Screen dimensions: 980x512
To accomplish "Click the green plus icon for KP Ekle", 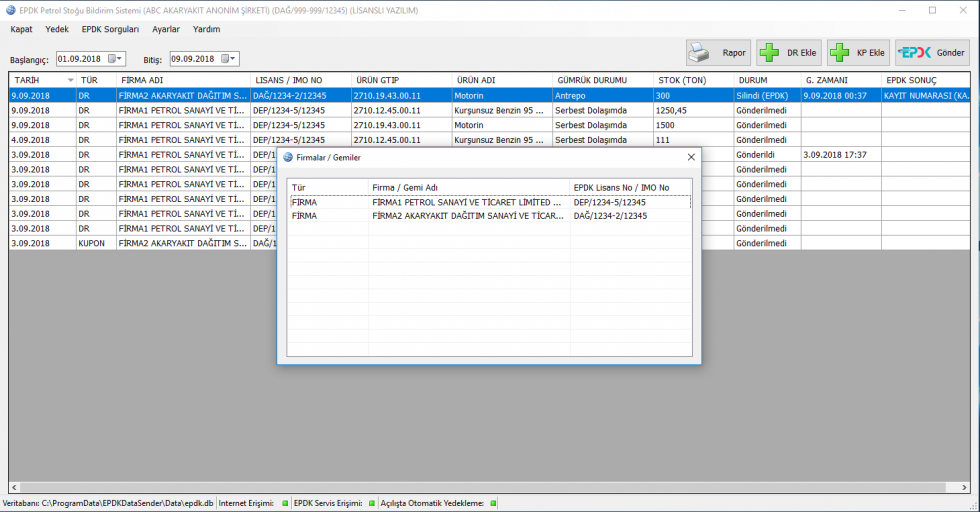I will pos(841,53).
